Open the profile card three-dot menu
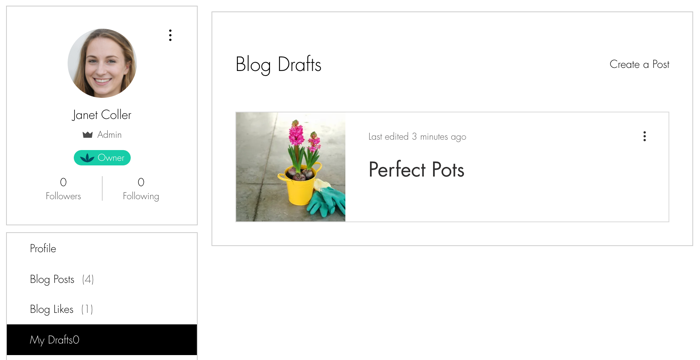 (x=170, y=35)
